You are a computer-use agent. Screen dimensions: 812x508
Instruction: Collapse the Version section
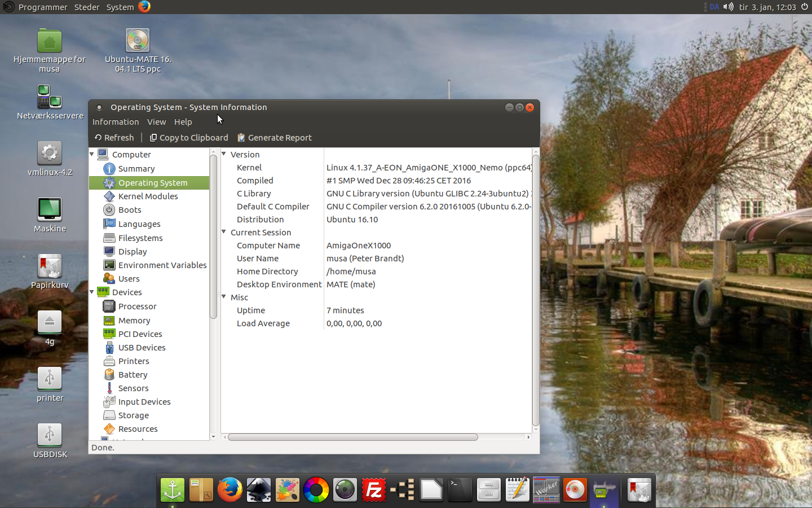coord(224,154)
